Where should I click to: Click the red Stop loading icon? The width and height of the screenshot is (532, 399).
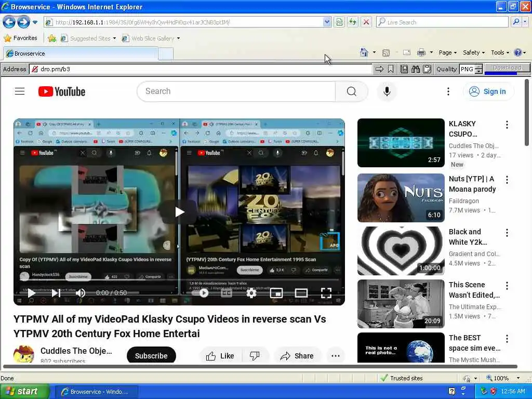[x=366, y=22]
